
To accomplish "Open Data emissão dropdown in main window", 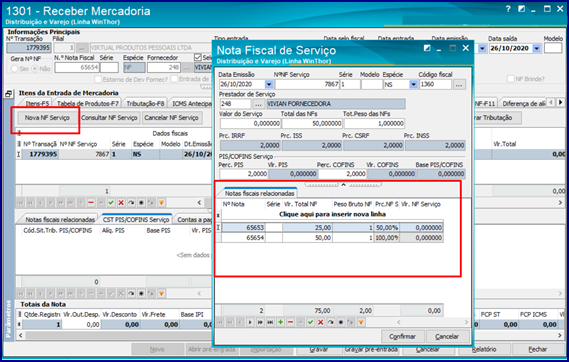I will pos(482,48).
